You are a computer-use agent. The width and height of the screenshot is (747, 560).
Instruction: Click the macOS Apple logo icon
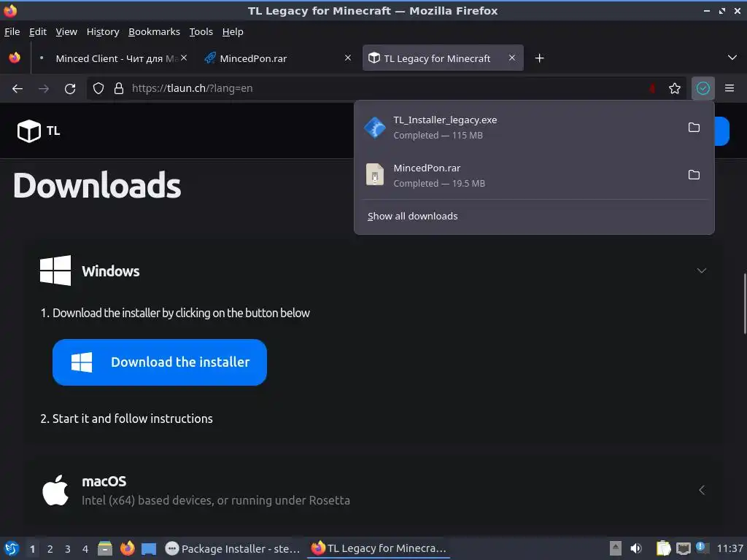(x=55, y=490)
